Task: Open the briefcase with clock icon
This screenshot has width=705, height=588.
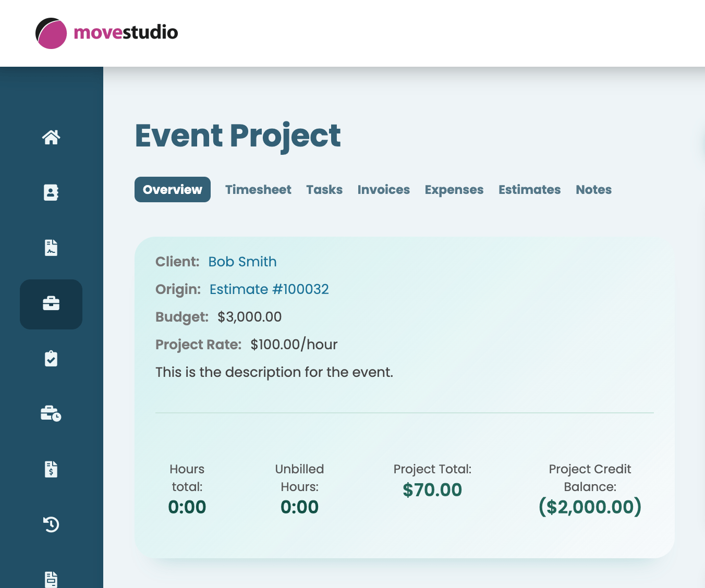Action: click(51, 414)
